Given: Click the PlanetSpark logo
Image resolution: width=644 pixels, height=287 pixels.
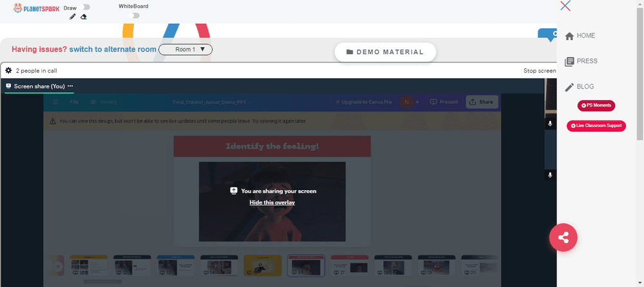Looking at the screenshot, I should pos(36,8).
